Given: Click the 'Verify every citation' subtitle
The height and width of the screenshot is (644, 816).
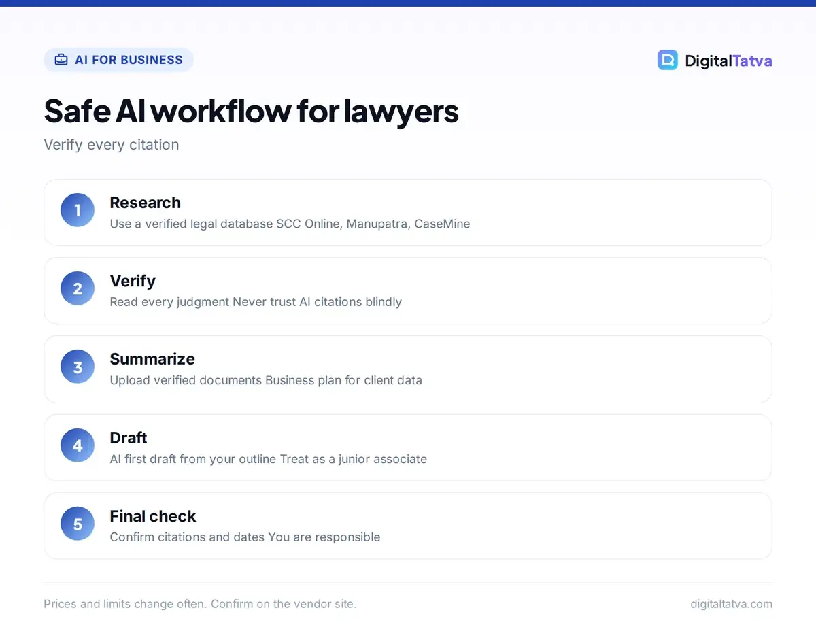Looking at the screenshot, I should coord(112,145).
